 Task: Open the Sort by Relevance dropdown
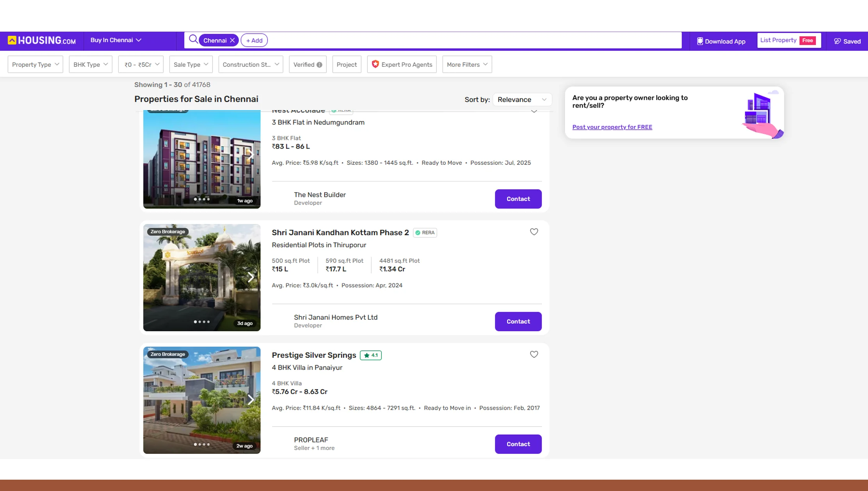click(522, 100)
